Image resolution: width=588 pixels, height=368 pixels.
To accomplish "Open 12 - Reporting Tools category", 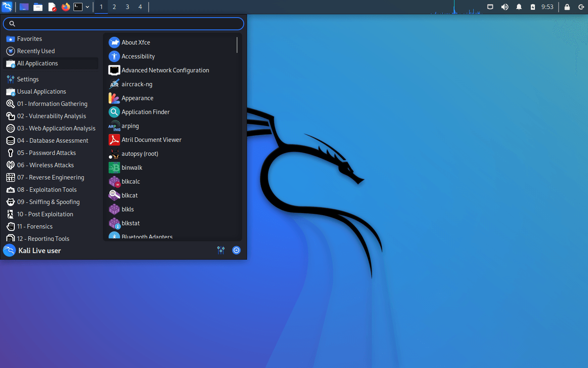I will click(51, 238).
